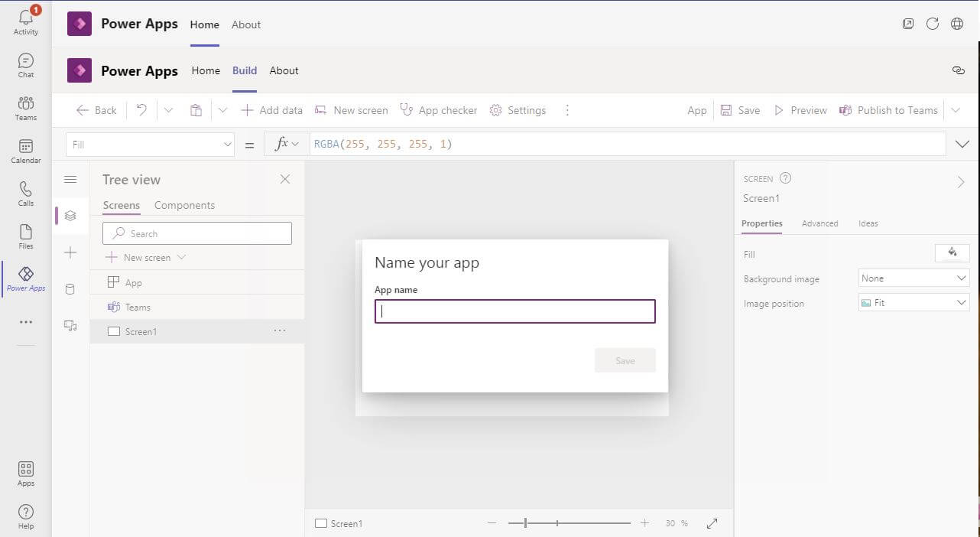This screenshot has height=537, width=980.
Task: Open the Advanced properties tab
Action: point(819,223)
